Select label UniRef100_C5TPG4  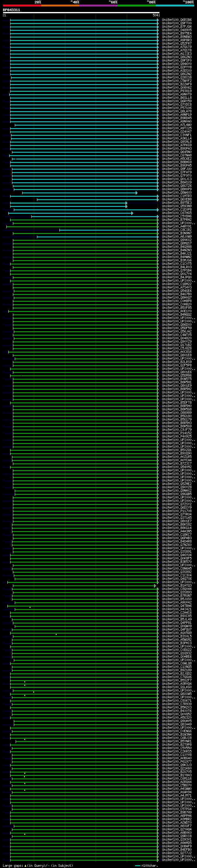(x=177, y=809)
